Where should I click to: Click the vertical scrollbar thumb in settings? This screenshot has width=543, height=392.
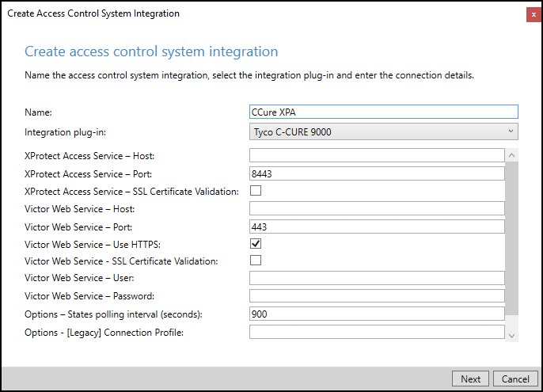pos(512,238)
